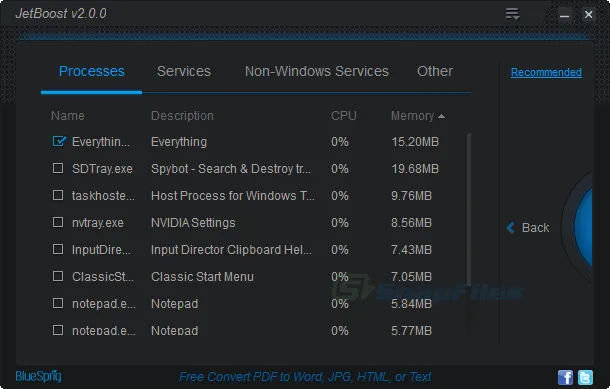
Task: Open the Facebook icon link
Action: [x=565, y=377]
